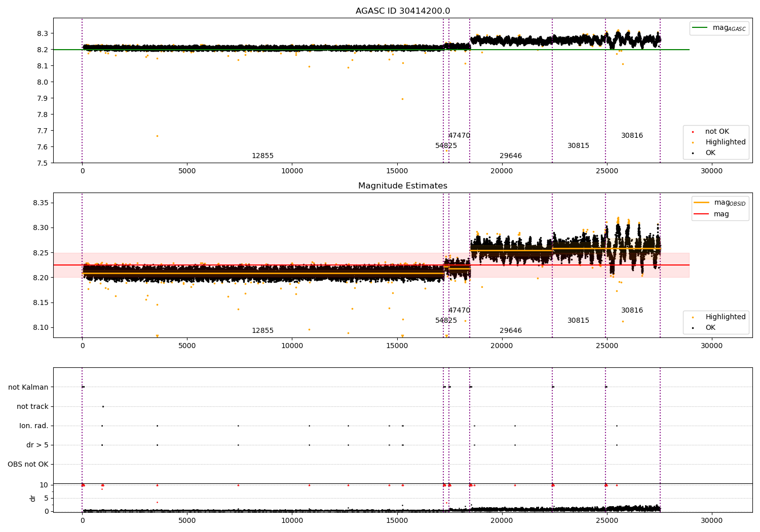Click y-axis tick 8.3 in top panel

(43, 33)
